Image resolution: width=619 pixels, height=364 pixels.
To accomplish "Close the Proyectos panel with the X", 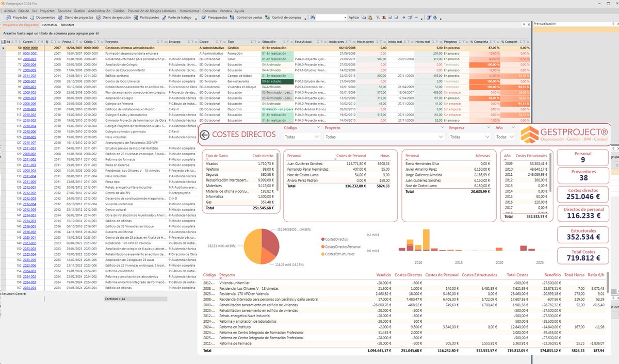I will (529, 24).
